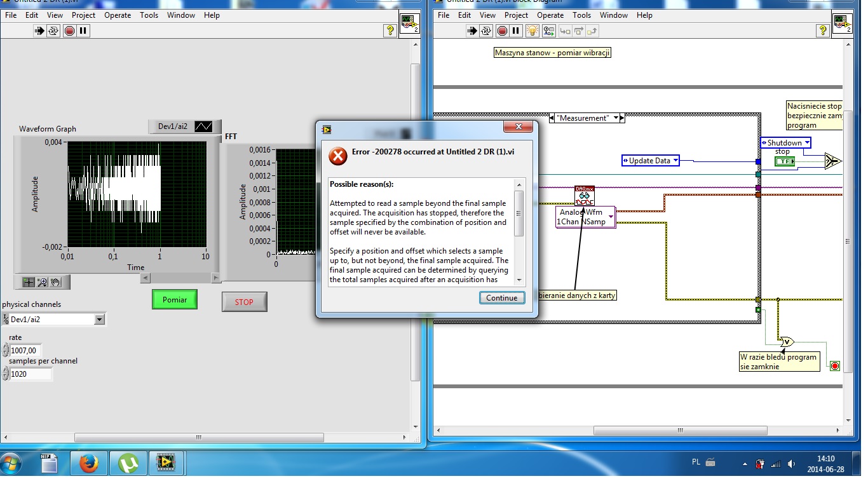The image size is (868, 488).
Task: Click the PL language indicator in the tray
Action: [x=696, y=463]
